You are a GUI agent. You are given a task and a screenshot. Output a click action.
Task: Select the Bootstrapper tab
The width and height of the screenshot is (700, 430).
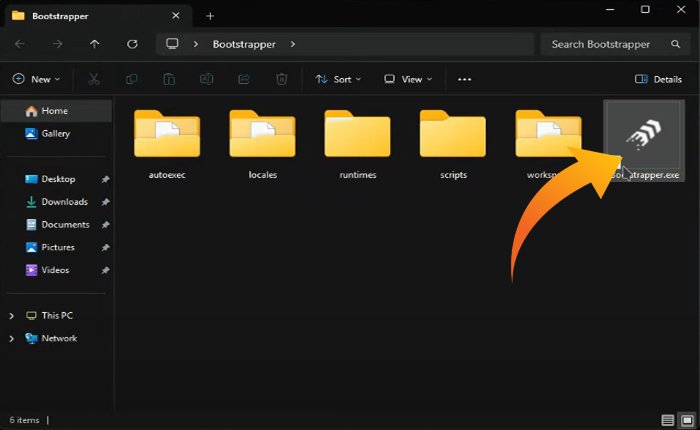click(x=98, y=16)
